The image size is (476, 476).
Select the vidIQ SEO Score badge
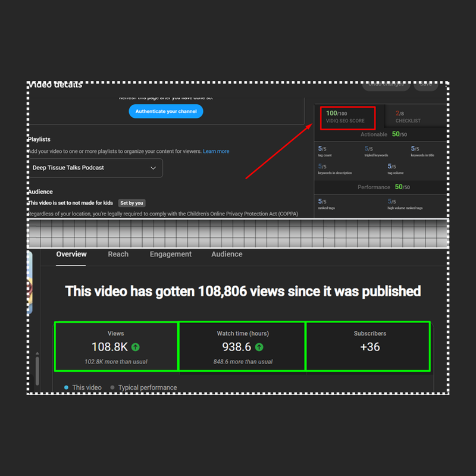pos(347,118)
